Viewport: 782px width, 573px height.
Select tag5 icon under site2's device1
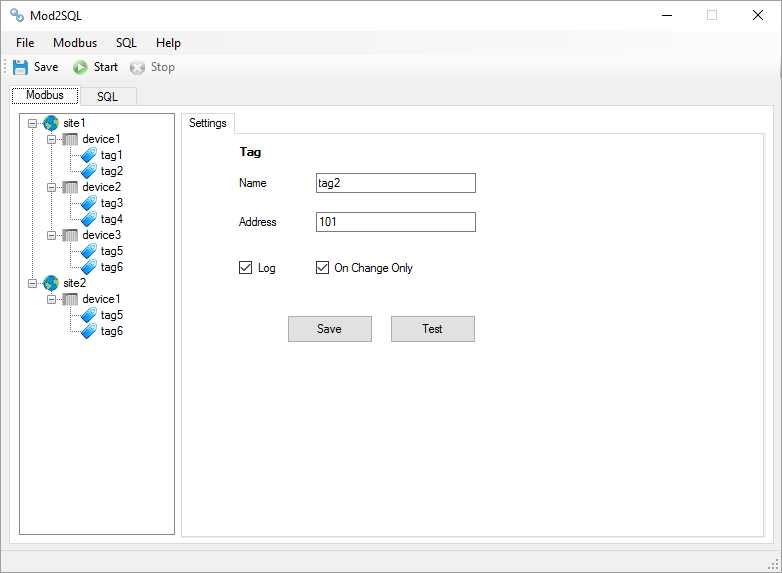(x=89, y=315)
